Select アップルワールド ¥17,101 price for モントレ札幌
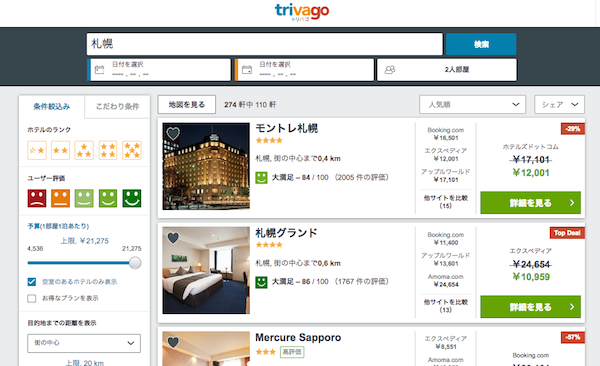Viewport: 600px width, 366px height. [445, 176]
